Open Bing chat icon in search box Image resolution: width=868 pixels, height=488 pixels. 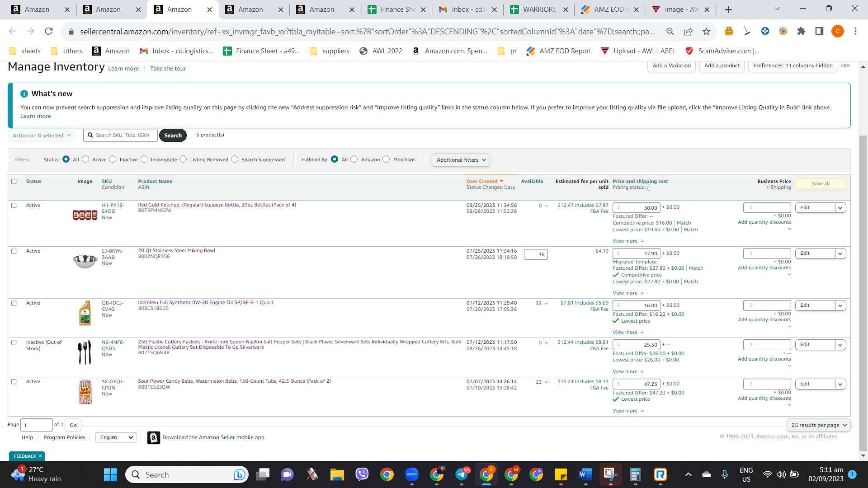point(240,474)
